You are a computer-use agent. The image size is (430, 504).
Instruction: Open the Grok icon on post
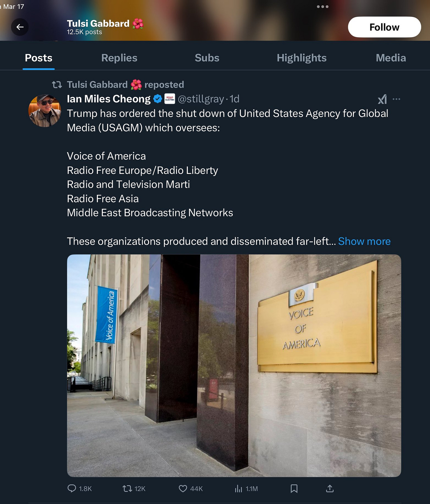[x=382, y=99]
